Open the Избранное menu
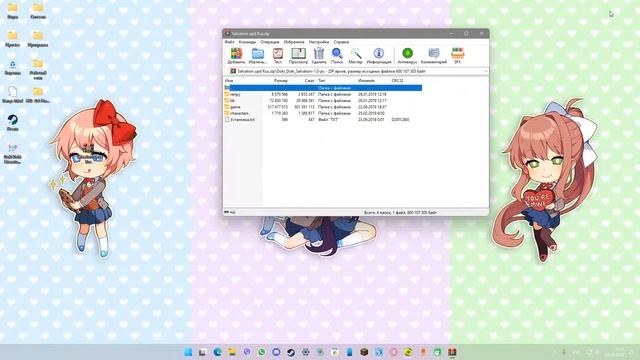The height and width of the screenshot is (360, 640). coord(294,42)
